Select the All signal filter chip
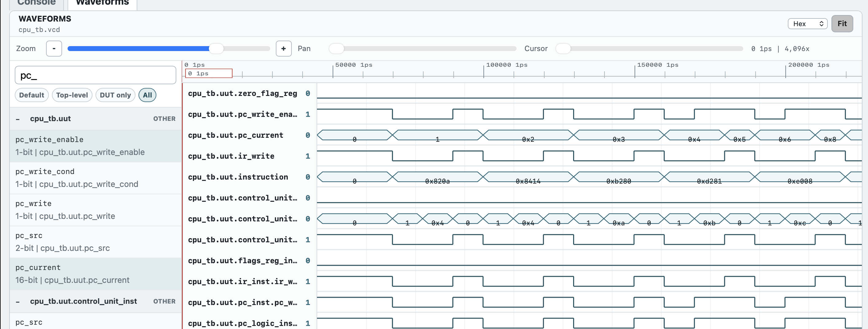868x329 pixels. 147,95
